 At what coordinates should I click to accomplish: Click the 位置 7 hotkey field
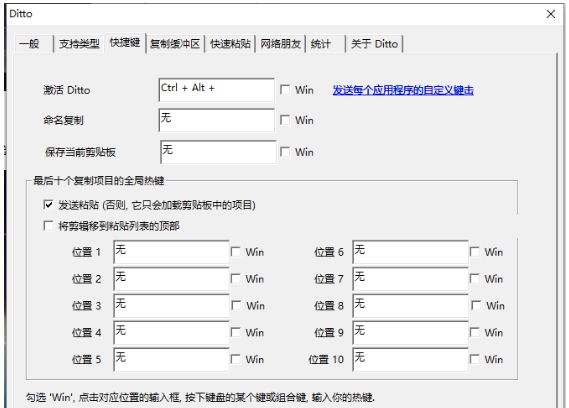[410, 279]
